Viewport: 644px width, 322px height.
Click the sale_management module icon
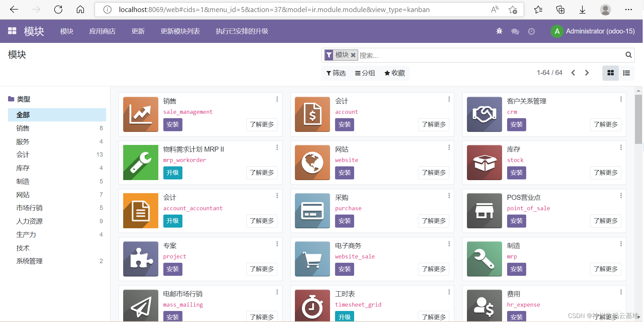coord(141,114)
